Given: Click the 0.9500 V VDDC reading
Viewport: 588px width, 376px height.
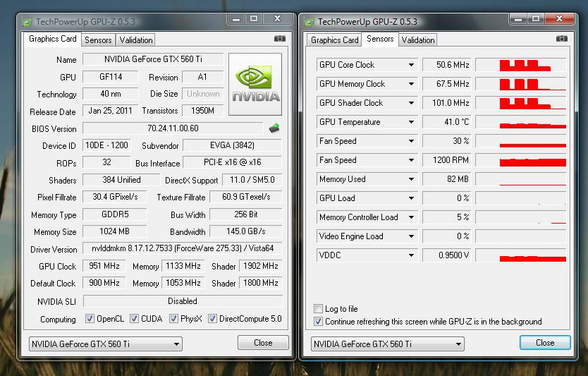Looking at the screenshot, I should click(446, 255).
